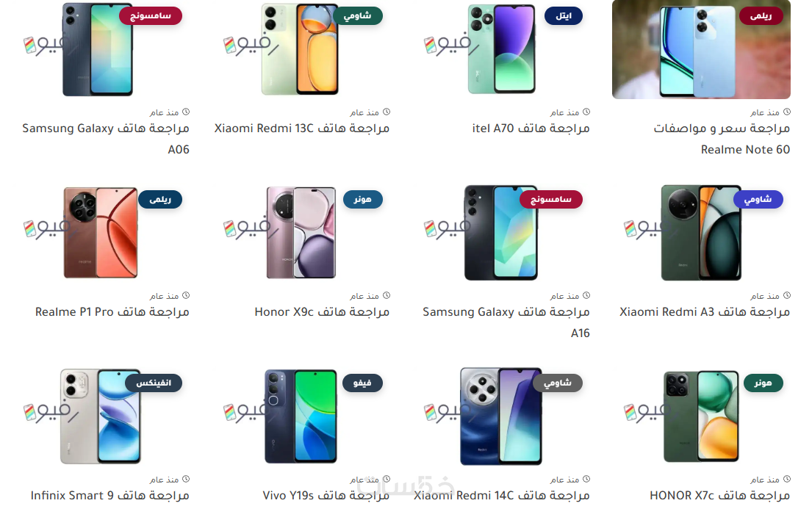Click the انفينكس brand badge
The image size is (812, 506).
154,383
